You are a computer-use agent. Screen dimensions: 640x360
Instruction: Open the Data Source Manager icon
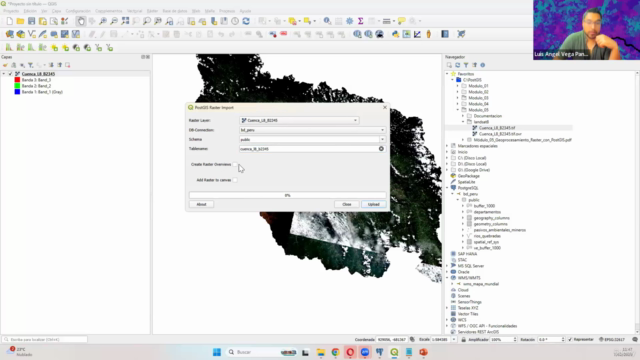pos(9,34)
